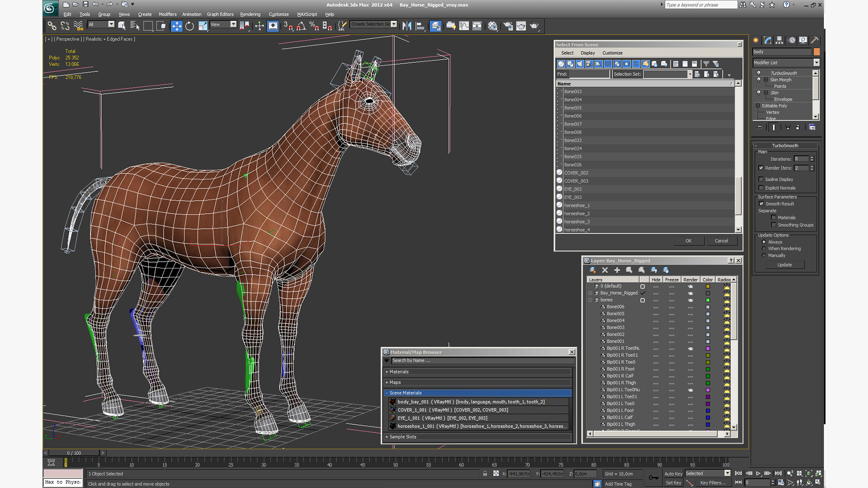Click the Key Mode key icon

point(653,478)
